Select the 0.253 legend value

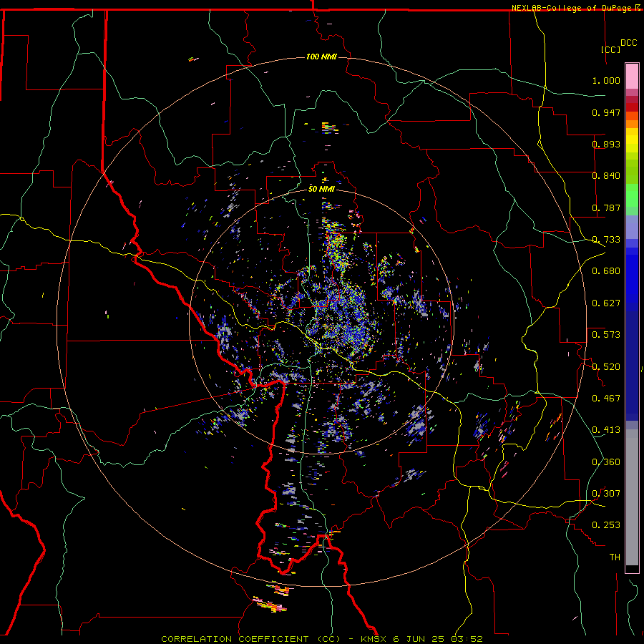(x=606, y=525)
